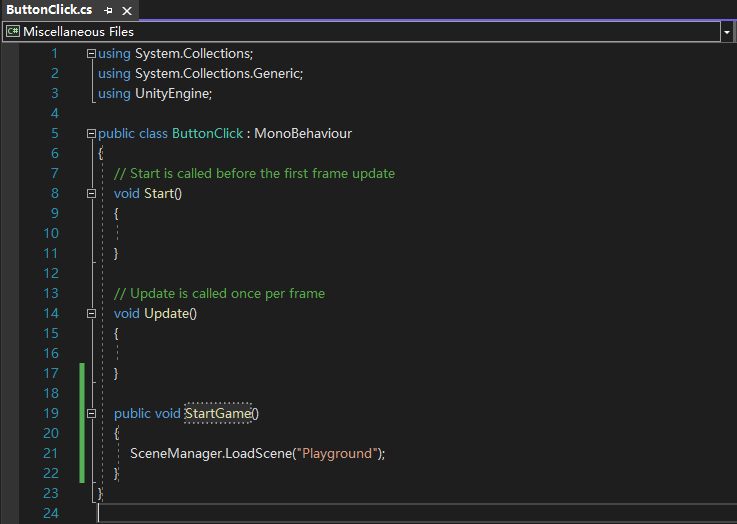Collapse the using directives block

(91, 54)
